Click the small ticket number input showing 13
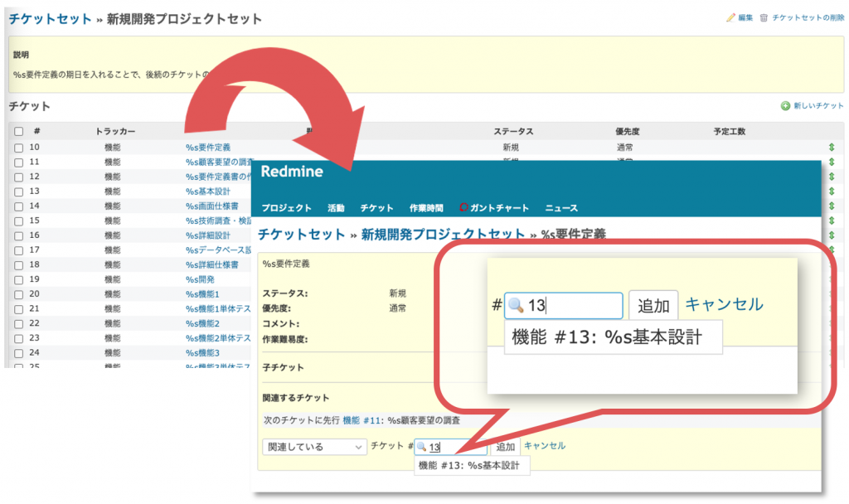 [x=450, y=447]
